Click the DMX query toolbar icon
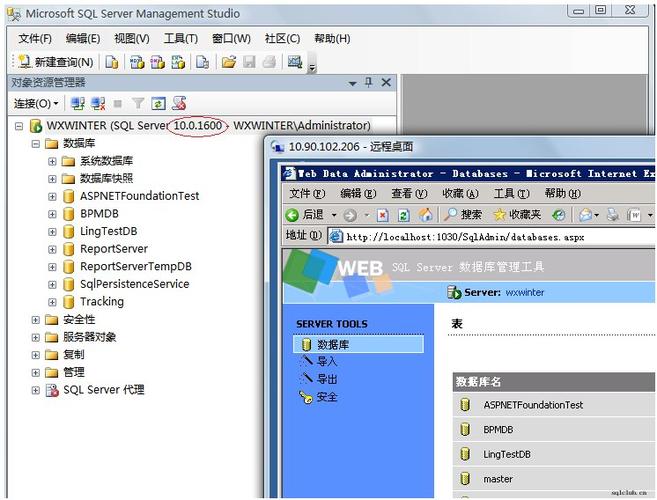Screen dimensions: 657x500 coord(158,62)
